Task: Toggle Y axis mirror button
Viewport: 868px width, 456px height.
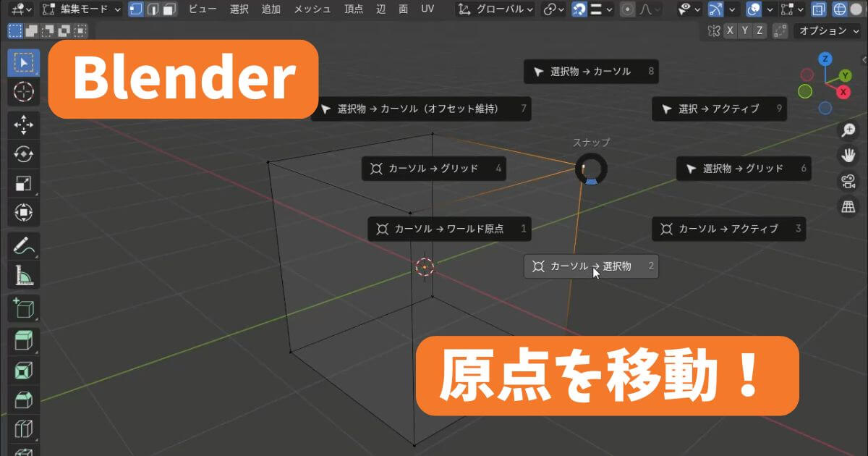Action: click(x=745, y=30)
